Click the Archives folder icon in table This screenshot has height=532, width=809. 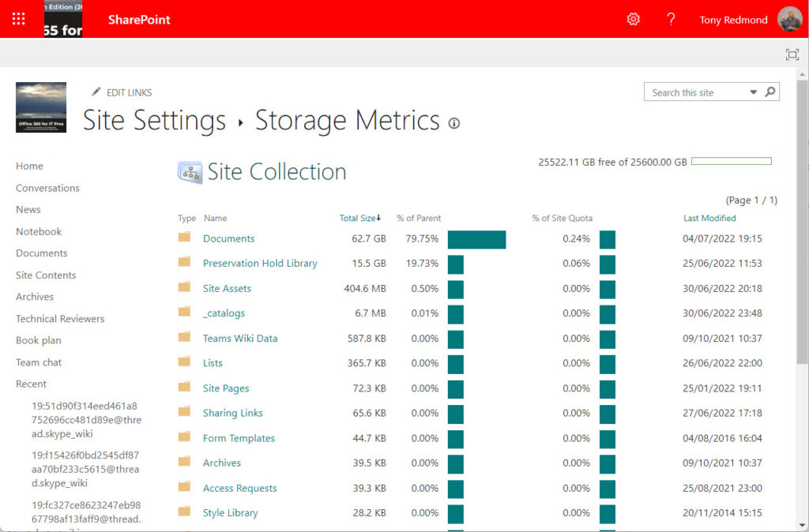click(x=184, y=462)
